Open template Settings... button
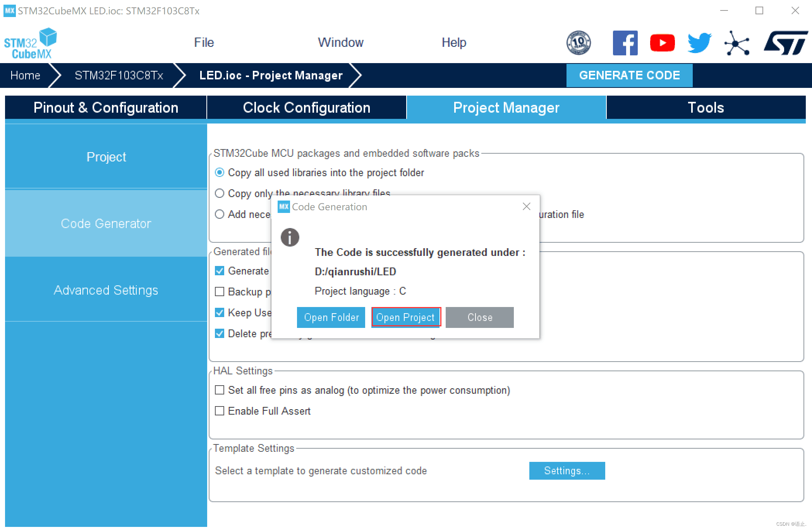This screenshot has height=530, width=812. click(567, 471)
